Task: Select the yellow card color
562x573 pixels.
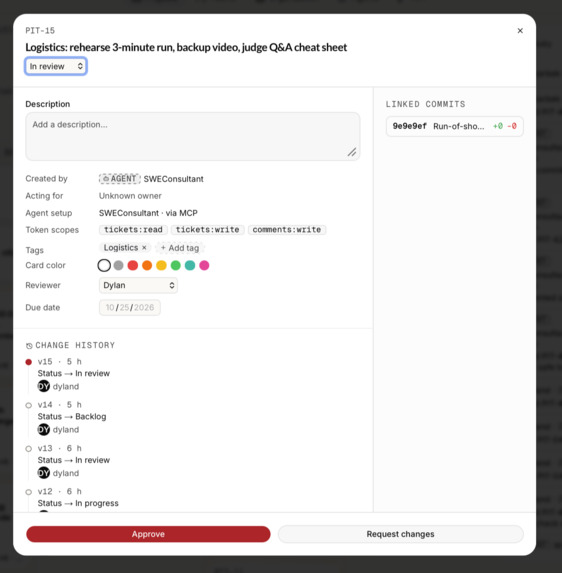Action: click(x=161, y=265)
